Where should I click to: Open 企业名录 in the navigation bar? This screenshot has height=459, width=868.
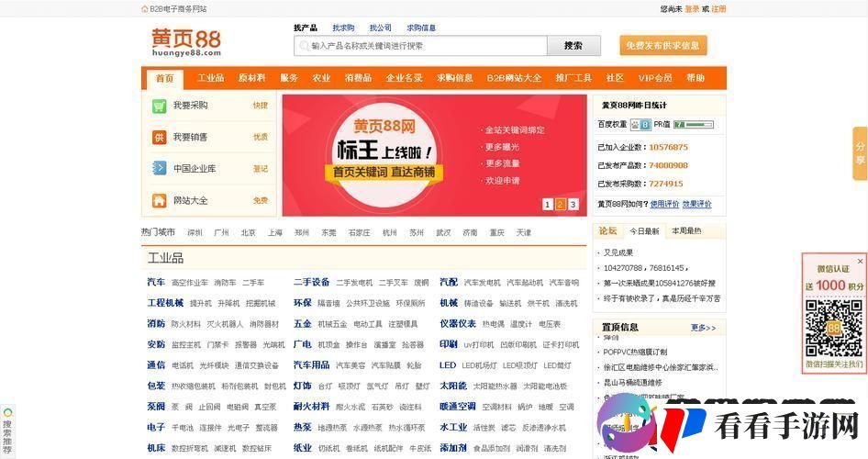point(404,78)
